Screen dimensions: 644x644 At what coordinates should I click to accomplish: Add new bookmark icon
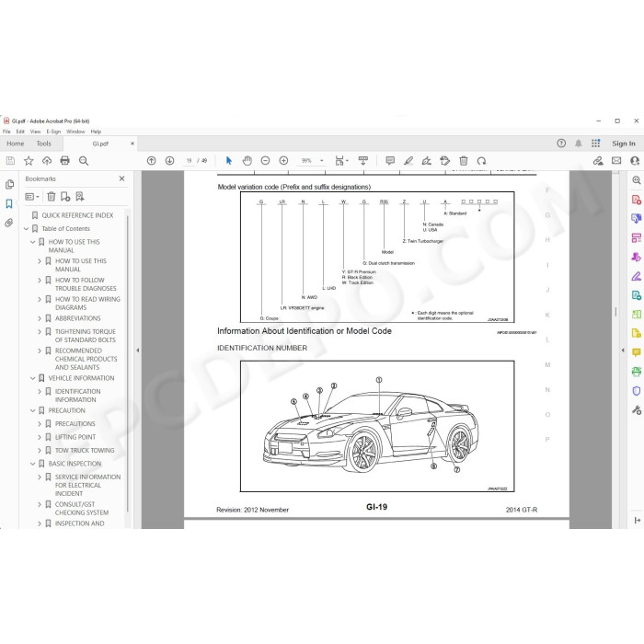click(x=65, y=197)
